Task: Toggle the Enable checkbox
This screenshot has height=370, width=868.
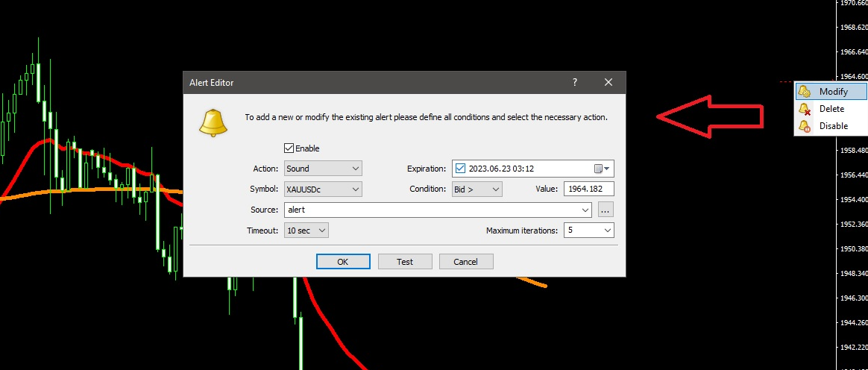Action: pyautogui.click(x=289, y=148)
